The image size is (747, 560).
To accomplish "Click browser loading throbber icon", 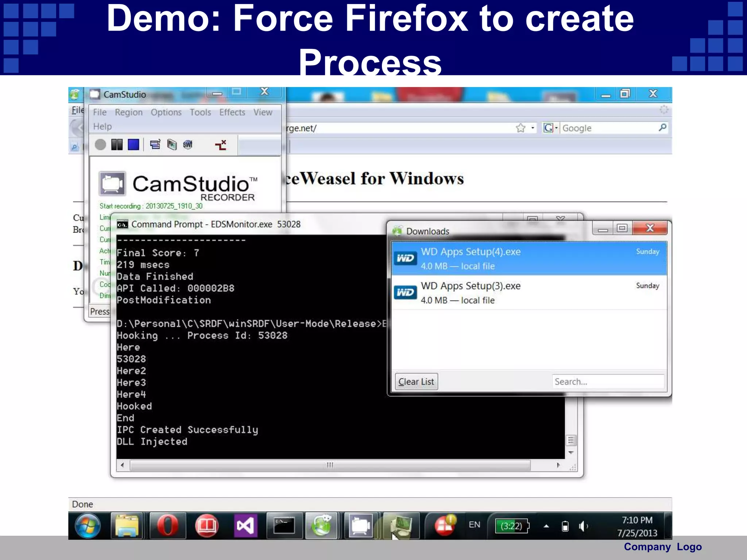I will click(664, 109).
